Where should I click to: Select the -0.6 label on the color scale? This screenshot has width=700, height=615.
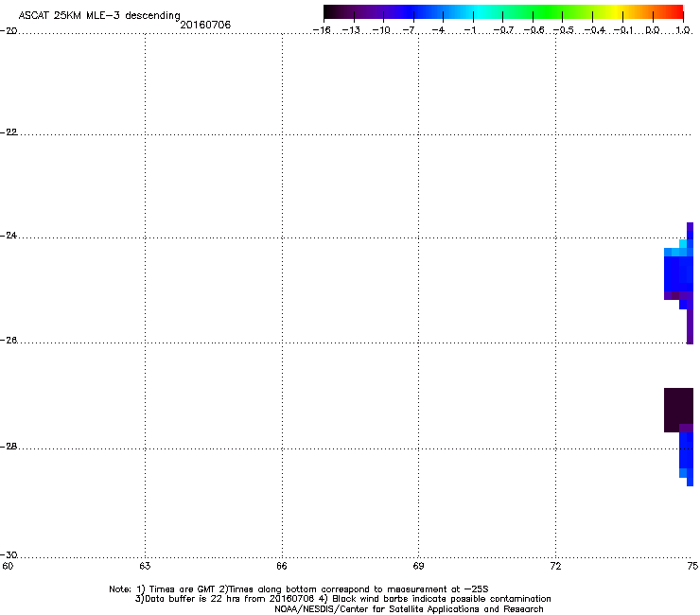click(x=534, y=30)
